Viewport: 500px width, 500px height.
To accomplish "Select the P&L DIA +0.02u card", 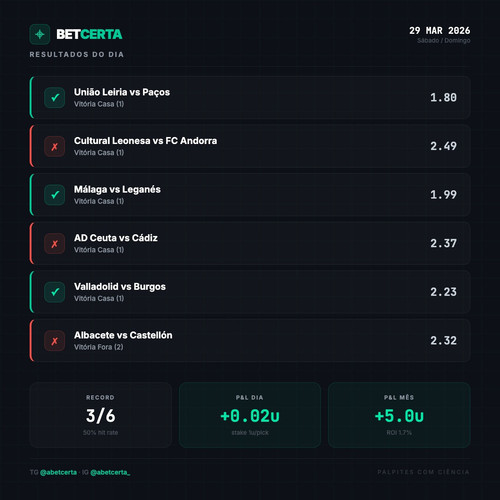I will (250, 415).
